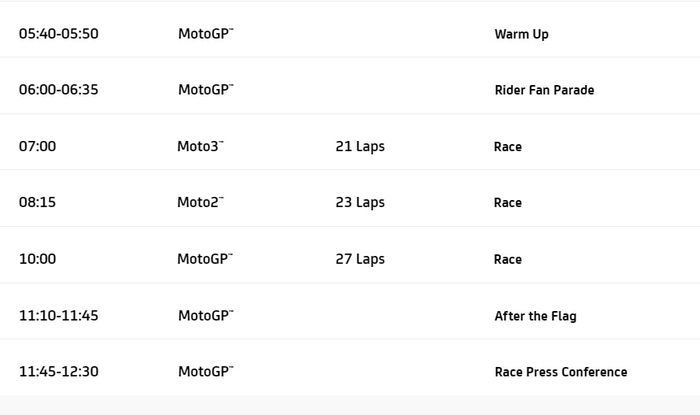Click the 10:00 start time
The width and height of the screenshot is (700, 415).
[38, 259]
